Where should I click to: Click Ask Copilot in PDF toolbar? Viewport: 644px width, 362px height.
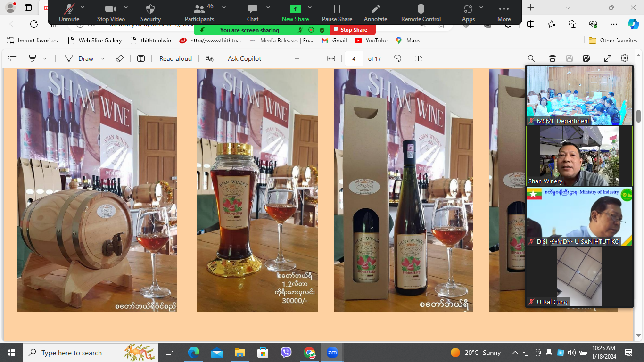click(x=244, y=58)
